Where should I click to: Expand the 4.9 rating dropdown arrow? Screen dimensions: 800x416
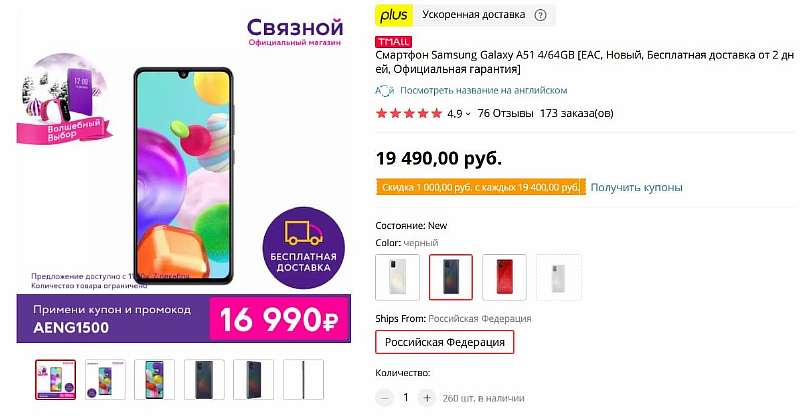[468, 114]
